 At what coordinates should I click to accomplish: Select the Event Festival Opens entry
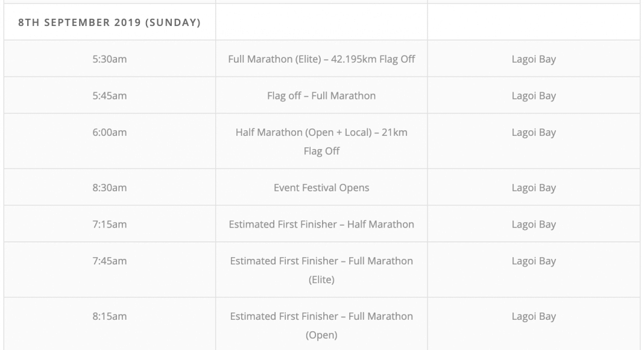click(x=321, y=188)
